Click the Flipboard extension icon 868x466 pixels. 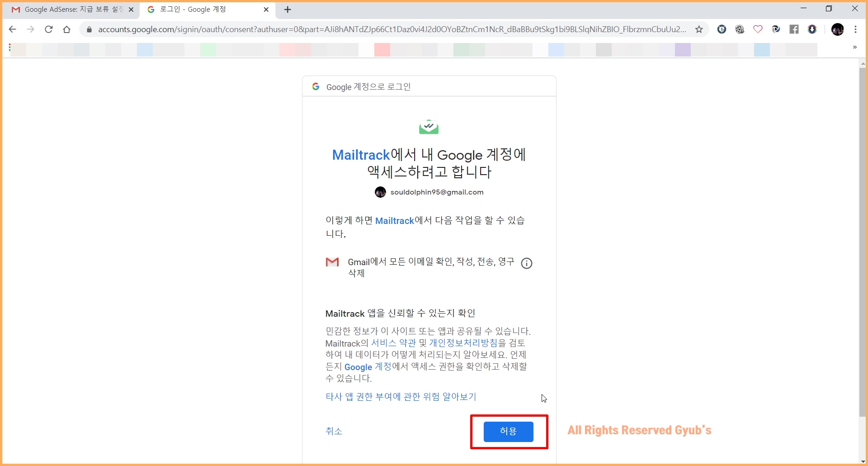click(794, 29)
